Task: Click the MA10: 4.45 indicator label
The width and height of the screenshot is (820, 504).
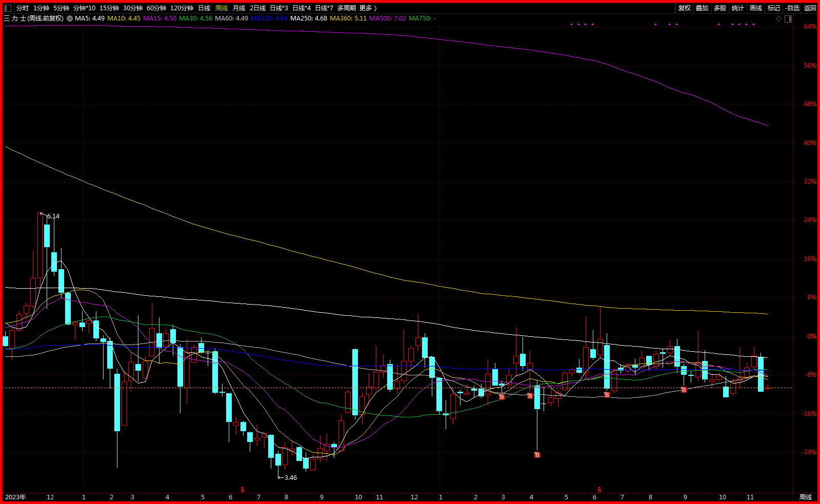Action: [x=124, y=18]
